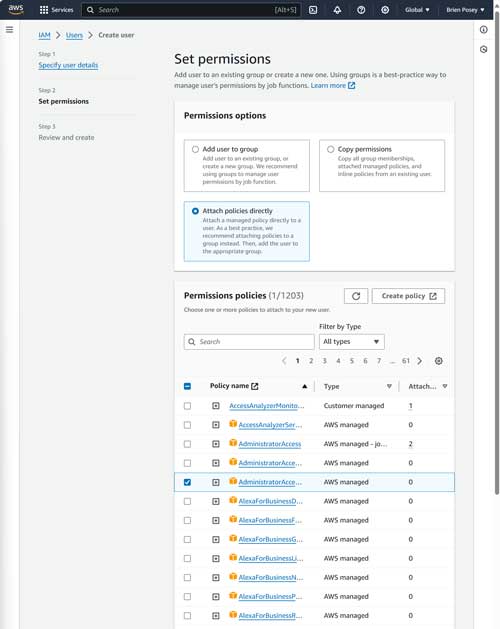Go to page 5 of policies
The height and width of the screenshot is (629, 500).
pyautogui.click(x=352, y=361)
